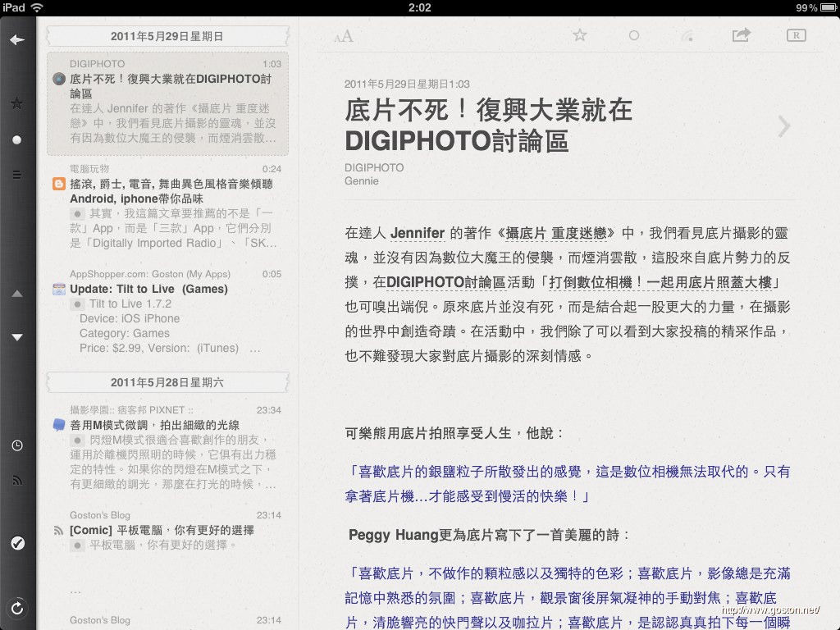Tap the author name Gennie

click(x=361, y=181)
